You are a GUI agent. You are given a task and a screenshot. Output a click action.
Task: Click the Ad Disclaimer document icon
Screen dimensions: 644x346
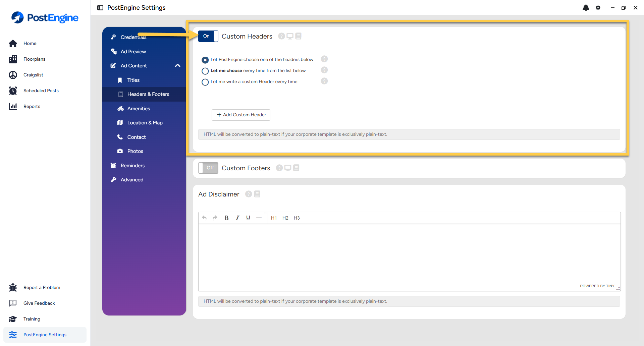257,194
